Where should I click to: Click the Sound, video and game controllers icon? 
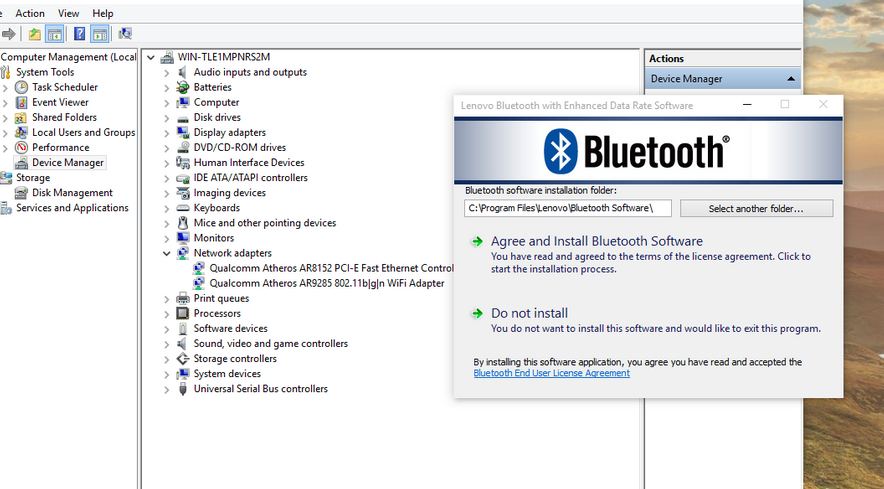point(183,343)
